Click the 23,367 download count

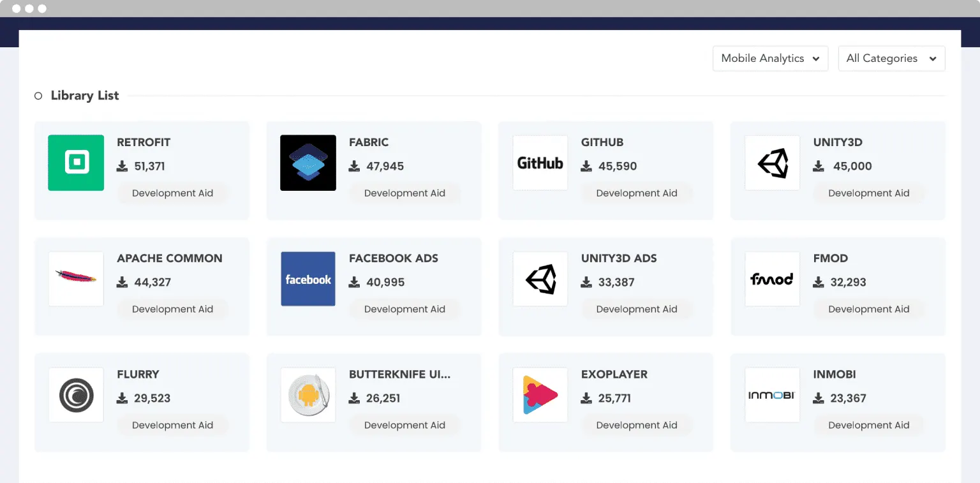[x=849, y=399]
